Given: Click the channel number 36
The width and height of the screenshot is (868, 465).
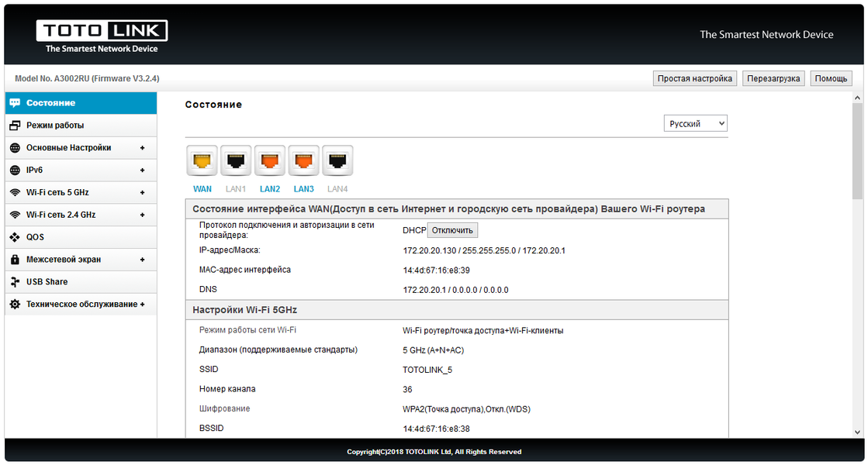Looking at the screenshot, I should [407, 389].
